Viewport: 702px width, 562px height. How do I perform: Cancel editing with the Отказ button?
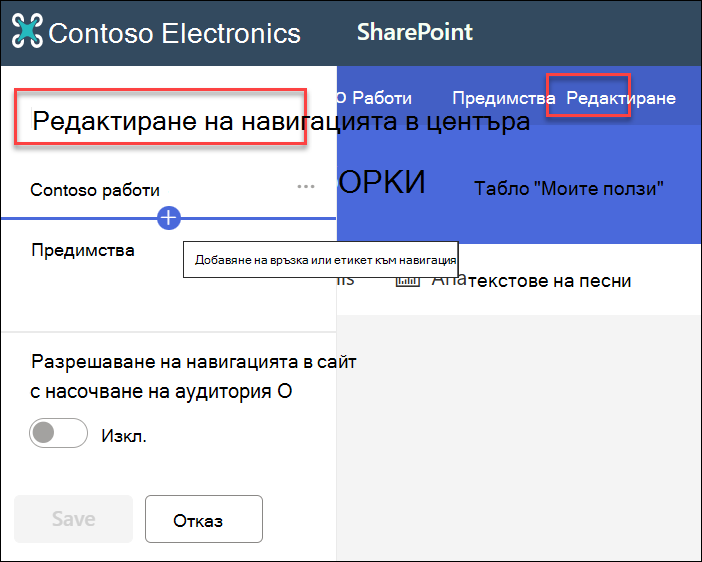pyautogui.click(x=204, y=519)
